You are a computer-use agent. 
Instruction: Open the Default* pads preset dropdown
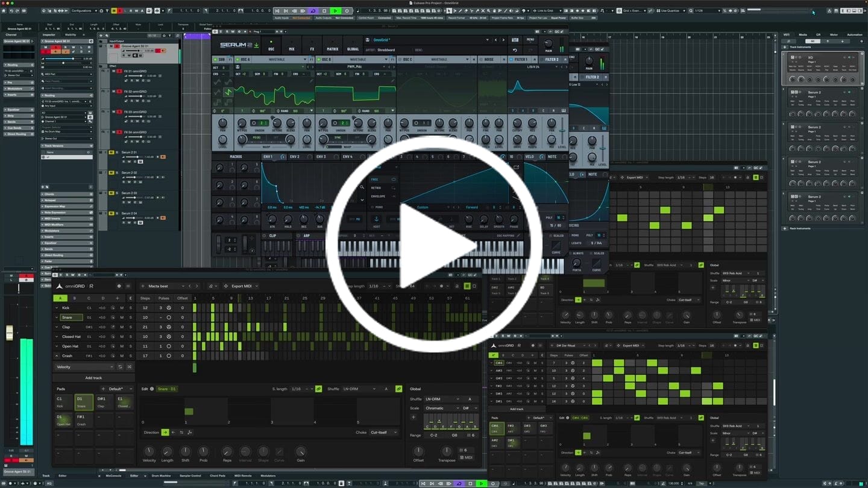[x=120, y=389]
